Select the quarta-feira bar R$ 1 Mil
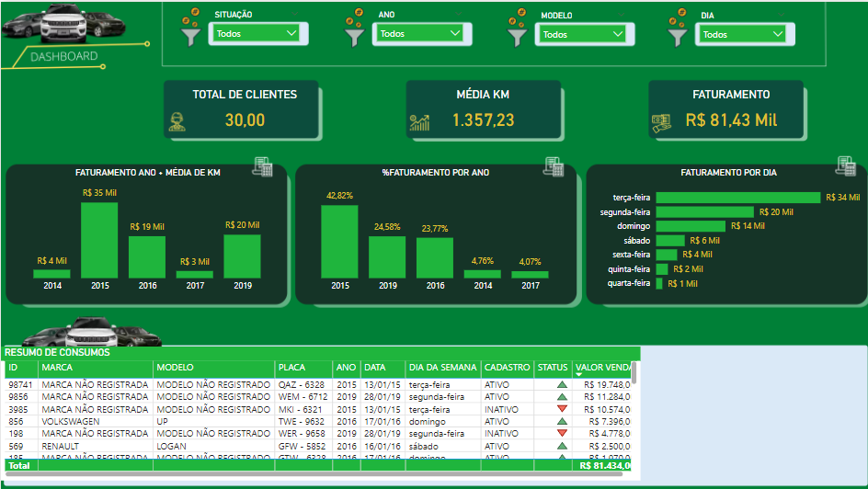The image size is (868, 489). [x=659, y=283]
